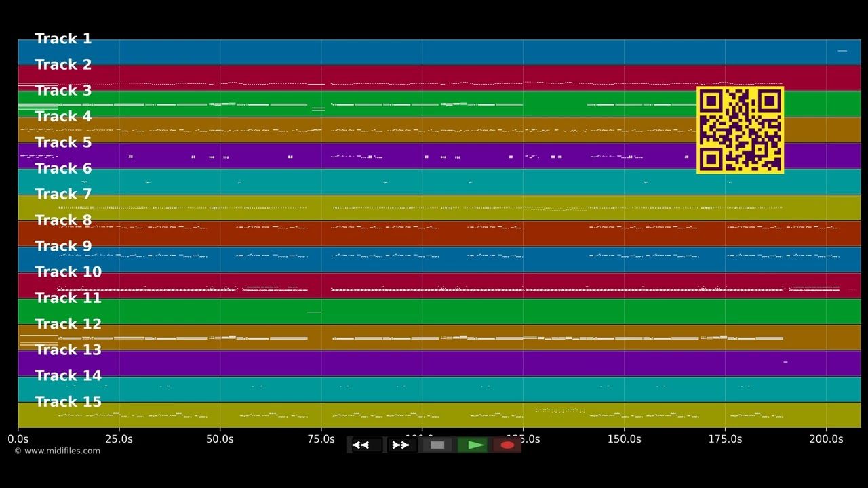Click the fast-forward button
The height and width of the screenshot is (488, 868).
(x=401, y=445)
